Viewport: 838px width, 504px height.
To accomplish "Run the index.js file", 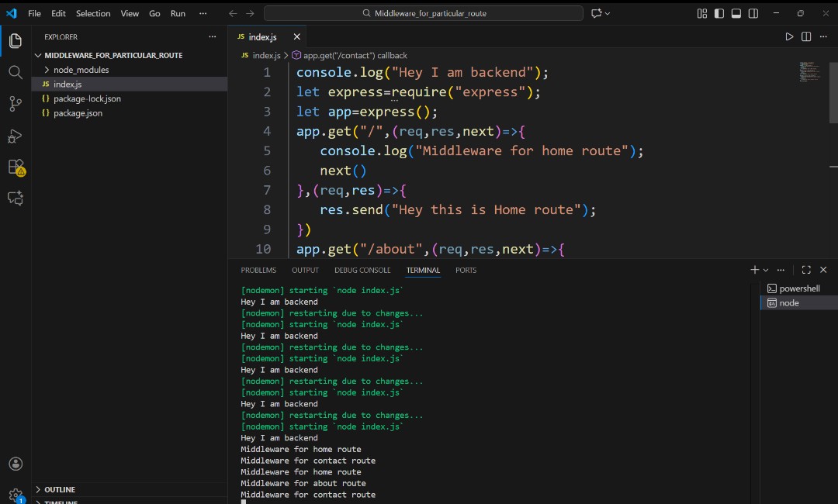I will 789,36.
